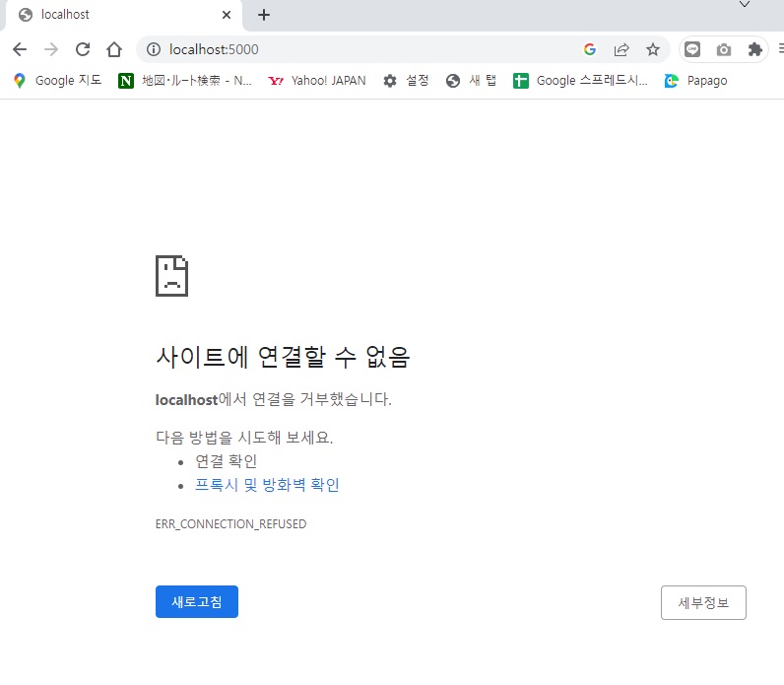Click the 연결 확인 suggestion text
Viewport: 784px width, 685px height.
click(226, 461)
